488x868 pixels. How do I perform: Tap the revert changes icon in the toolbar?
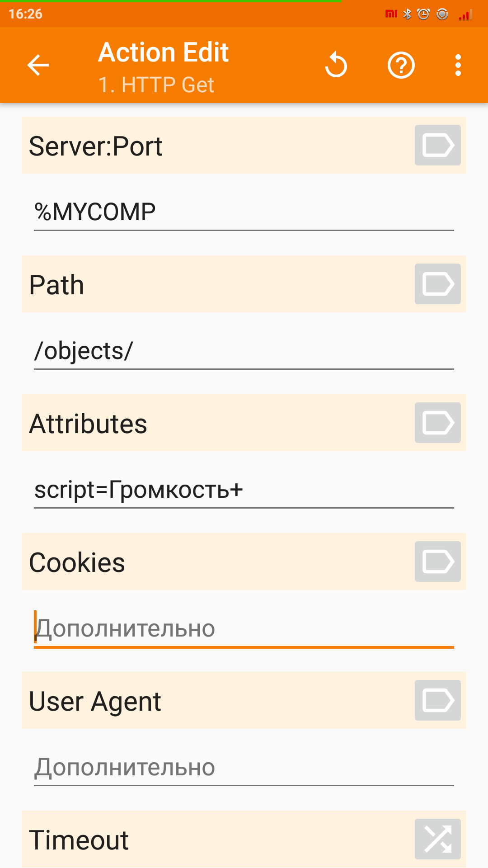(336, 65)
